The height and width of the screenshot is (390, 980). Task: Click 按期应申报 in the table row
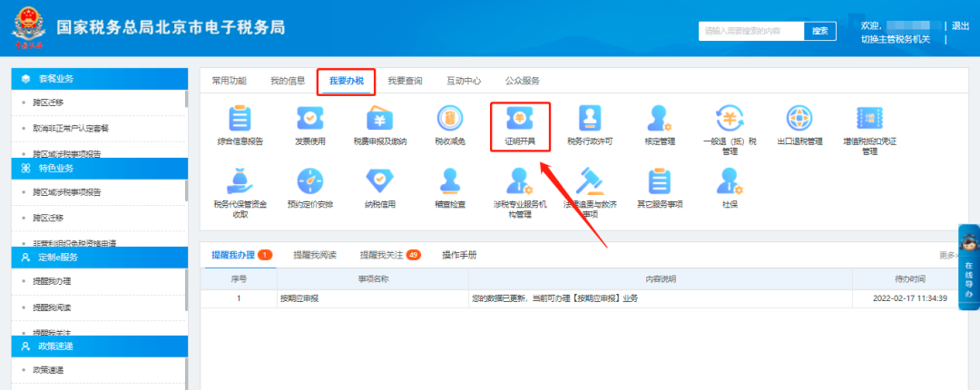299,298
